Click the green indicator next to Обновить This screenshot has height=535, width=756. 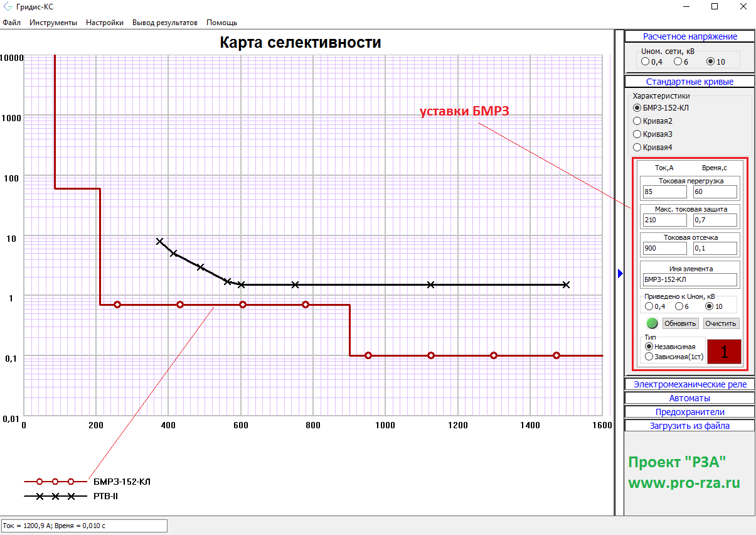pos(652,323)
